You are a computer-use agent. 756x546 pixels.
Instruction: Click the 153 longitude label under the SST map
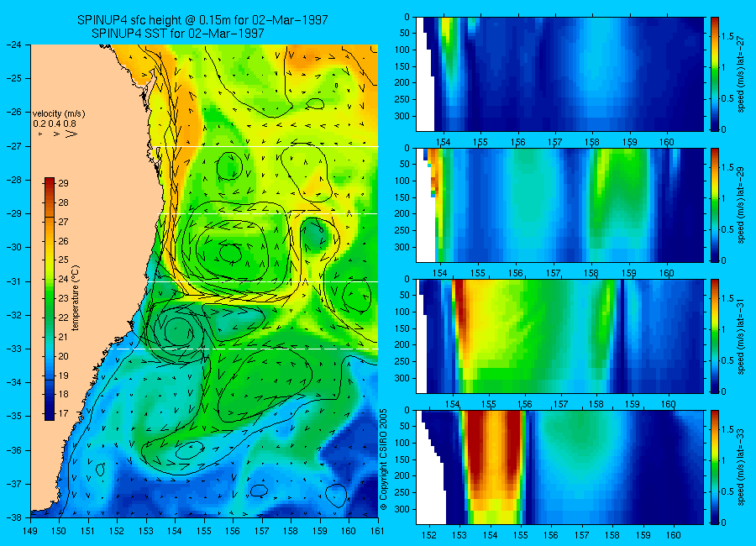(146, 531)
